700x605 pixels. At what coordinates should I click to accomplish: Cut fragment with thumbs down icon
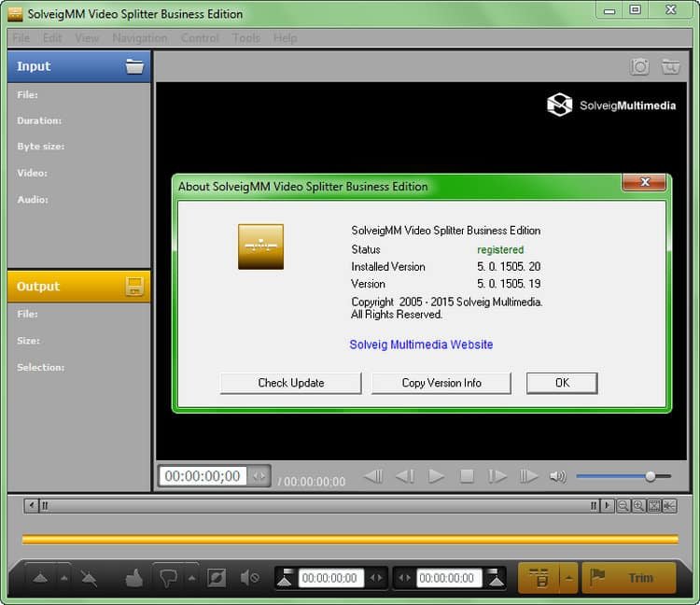168,578
